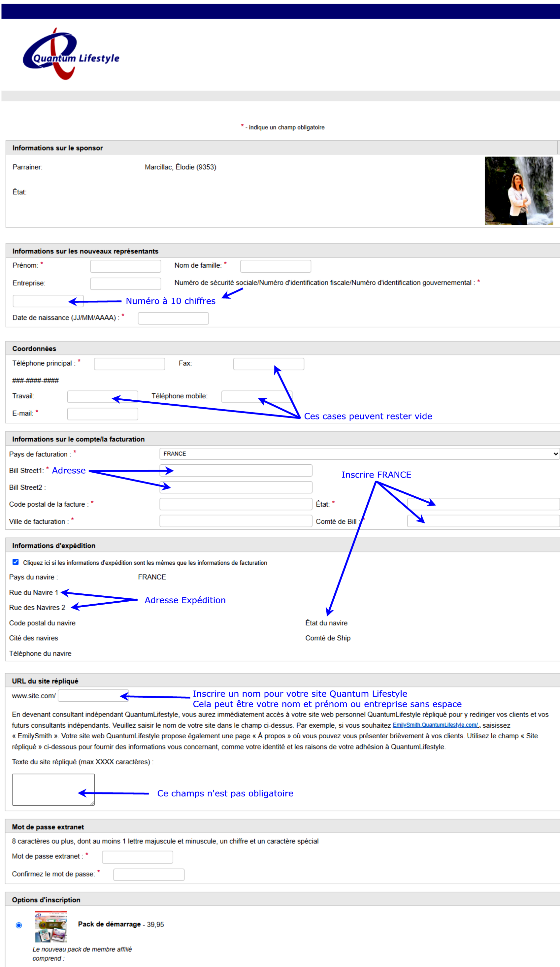
Task: Uncheck the same-as-billing shipping checkbox
Action: point(15,562)
